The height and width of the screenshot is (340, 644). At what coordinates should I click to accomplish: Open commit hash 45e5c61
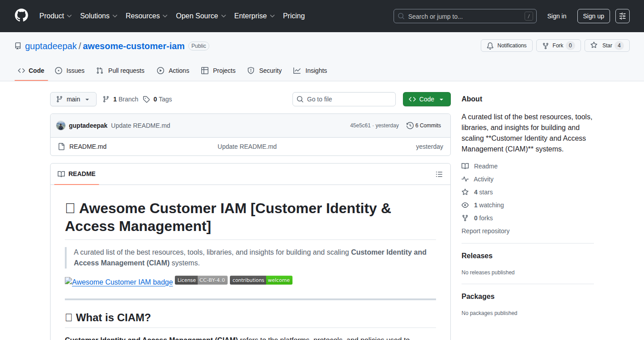pos(360,126)
